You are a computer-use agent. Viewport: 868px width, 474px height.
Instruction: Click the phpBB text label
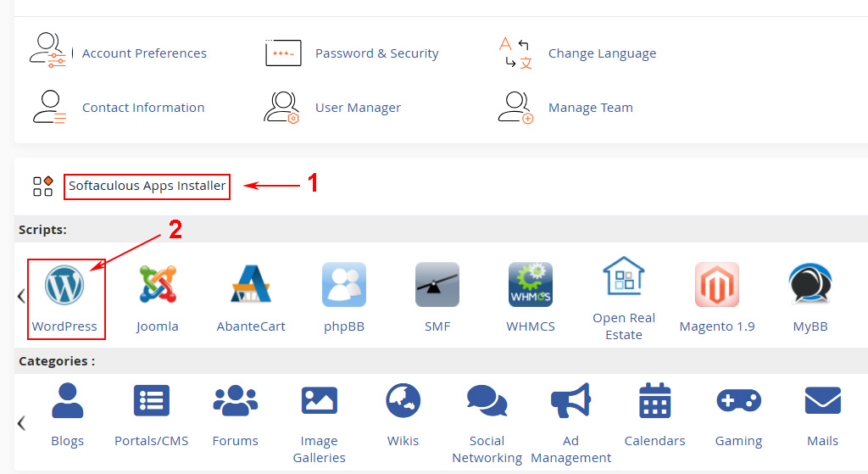point(344,326)
